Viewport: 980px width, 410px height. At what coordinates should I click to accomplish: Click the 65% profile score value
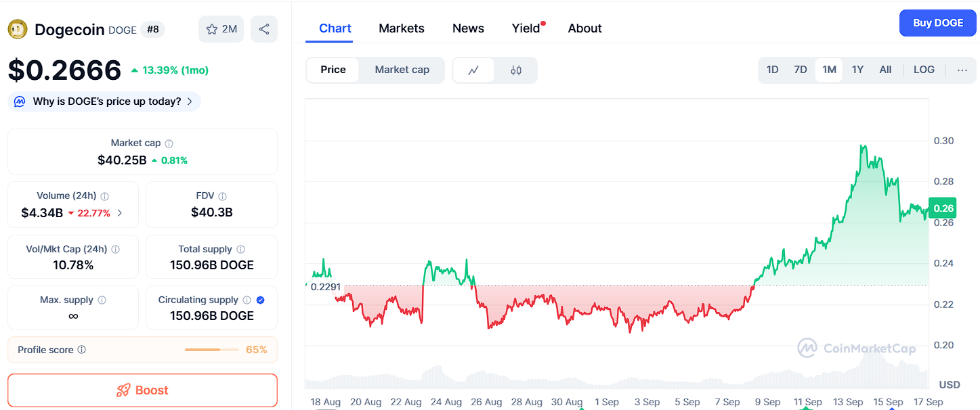tap(257, 350)
